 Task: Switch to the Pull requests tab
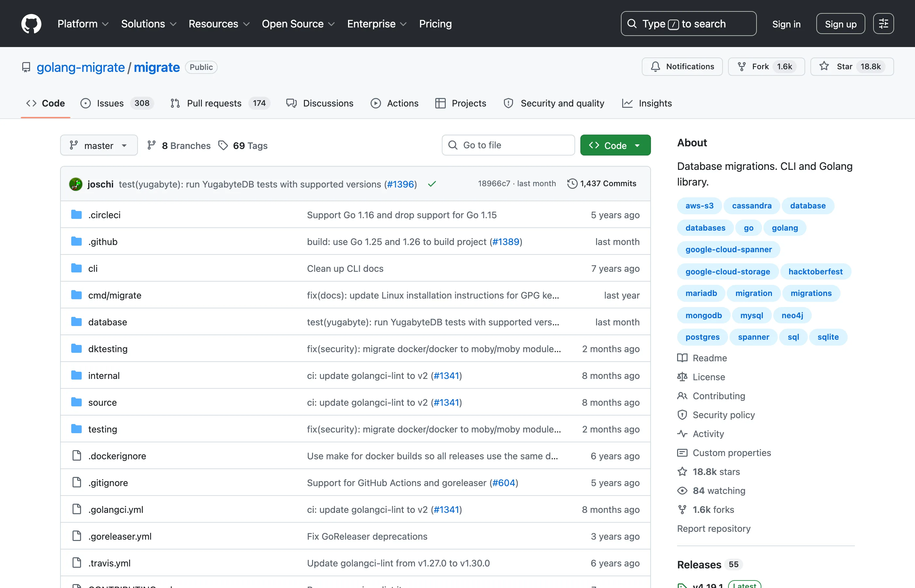(x=220, y=103)
